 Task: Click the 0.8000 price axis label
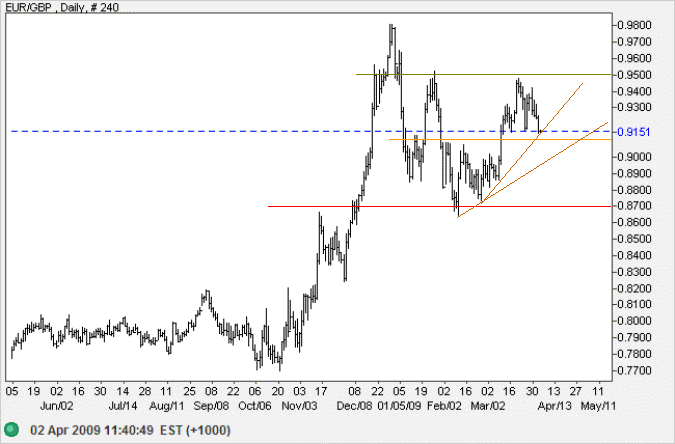pos(634,321)
